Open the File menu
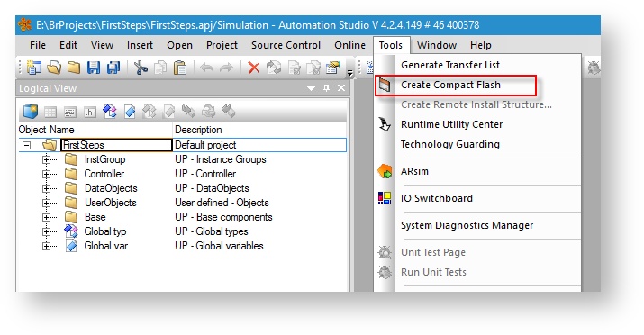The image size is (644, 335). [x=38, y=45]
